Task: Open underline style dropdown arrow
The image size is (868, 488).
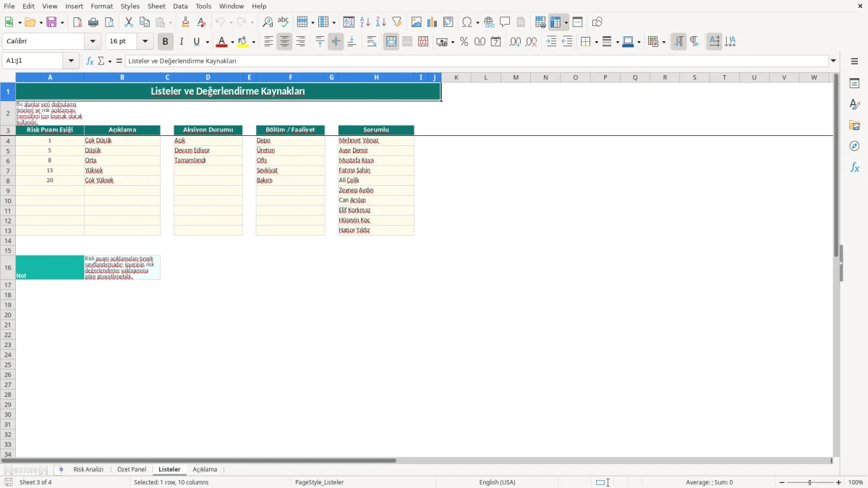Action: pyautogui.click(x=207, y=42)
